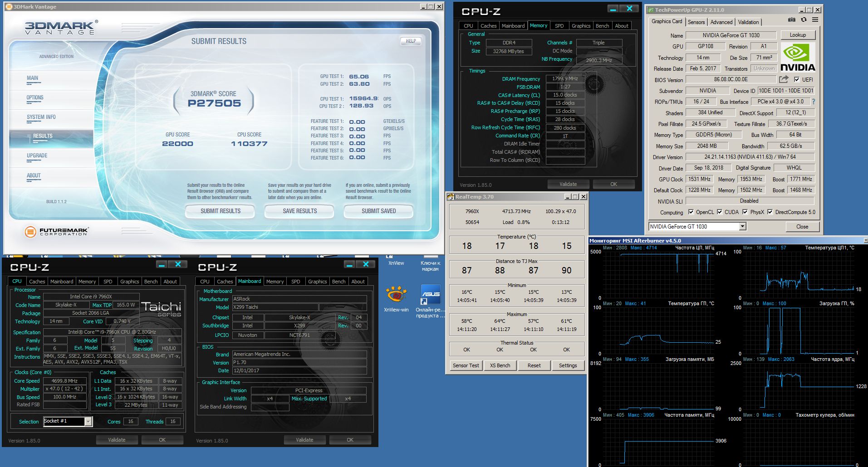Viewport: 868px width, 467px height.
Task: Toggle the OpenCL checkbox
Action: pyautogui.click(x=691, y=212)
